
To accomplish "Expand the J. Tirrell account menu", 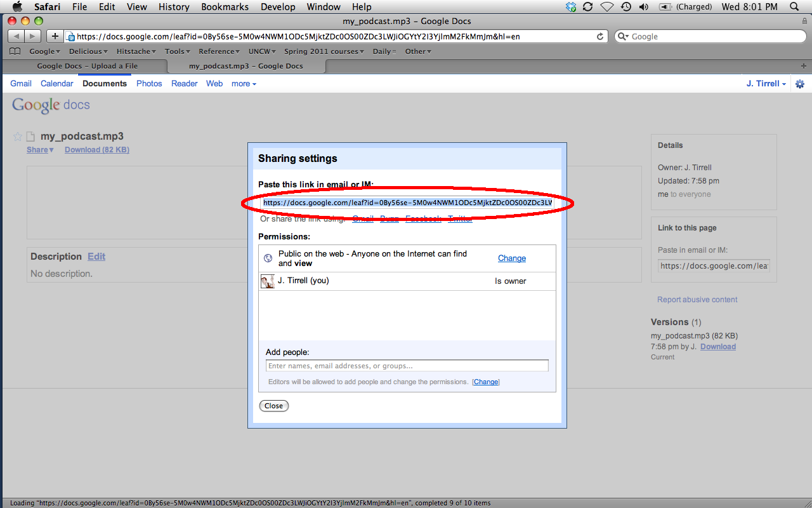I will pyautogui.click(x=766, y=84).
